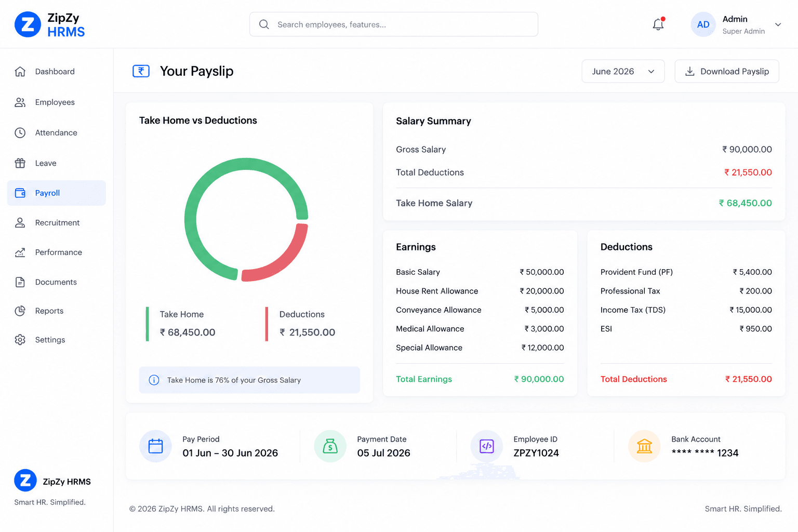Focus the Search employees, features field
This screenshot has width=798, height=532.
coord(394,24)
